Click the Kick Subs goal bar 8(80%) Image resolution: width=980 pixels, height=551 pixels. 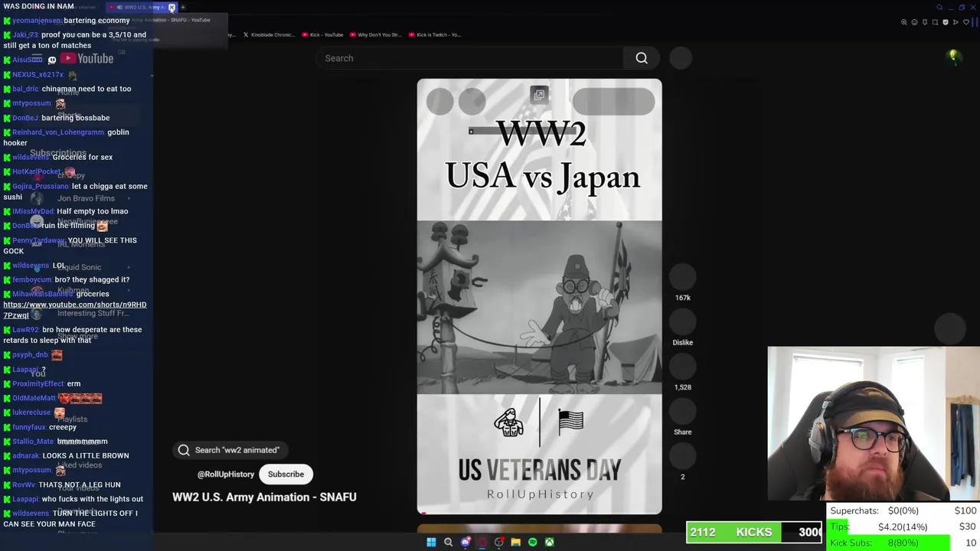coord(903,543)
